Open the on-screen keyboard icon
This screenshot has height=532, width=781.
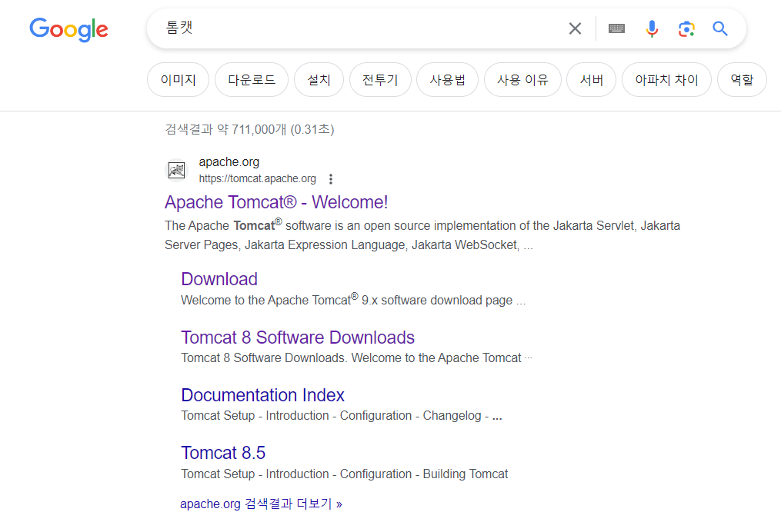click(616, 28)
